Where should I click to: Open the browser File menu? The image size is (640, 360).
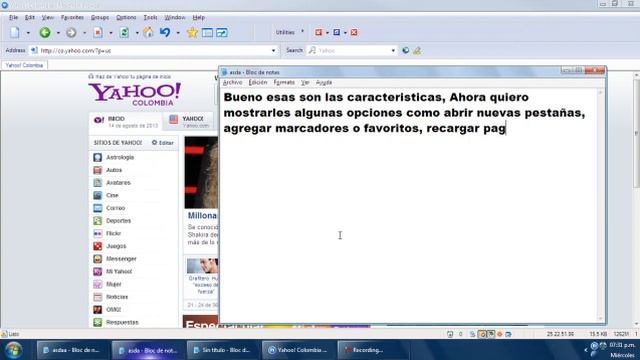tap(13, 18)
